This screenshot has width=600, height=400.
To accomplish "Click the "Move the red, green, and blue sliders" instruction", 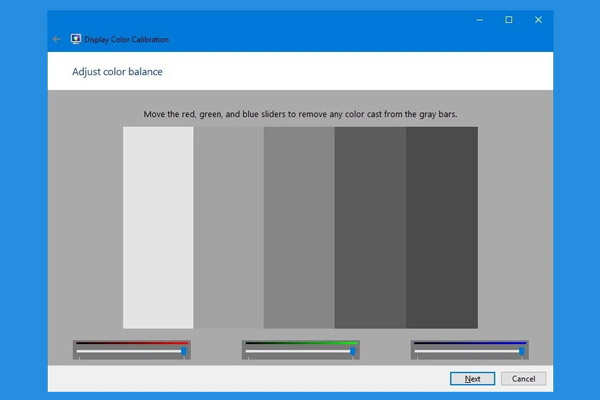I will click(300, 114).
